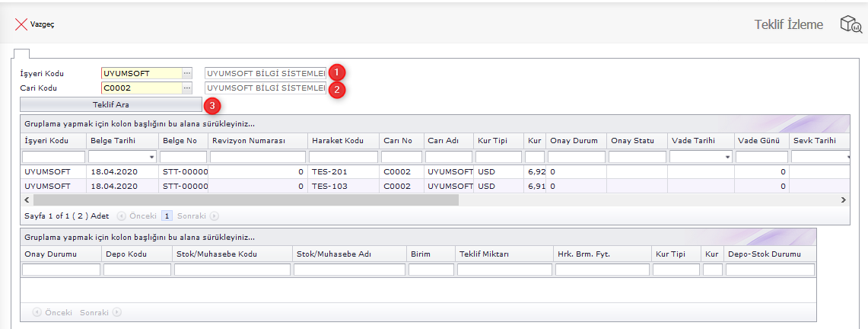
Task: Sort by Belge No column header
Action: coord(180,141)
